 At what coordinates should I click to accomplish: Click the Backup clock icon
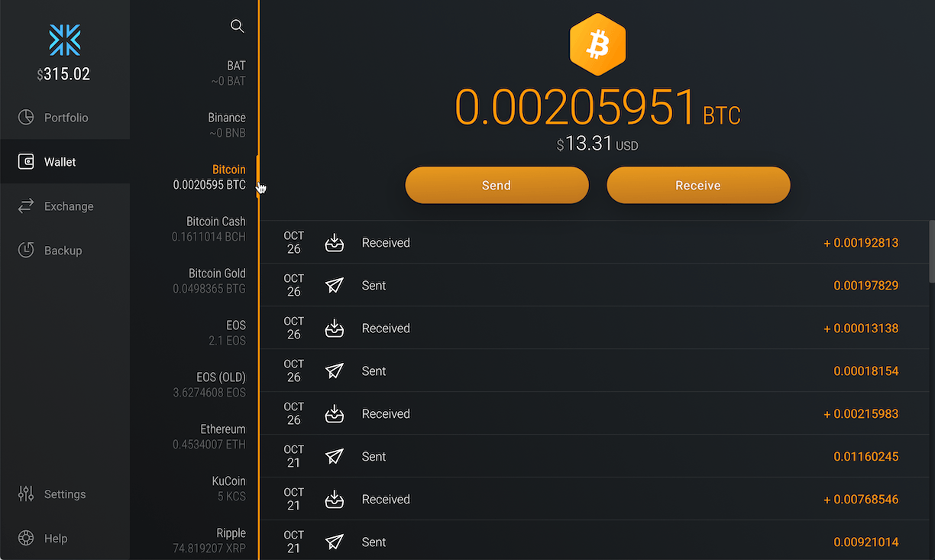[26, 250]
